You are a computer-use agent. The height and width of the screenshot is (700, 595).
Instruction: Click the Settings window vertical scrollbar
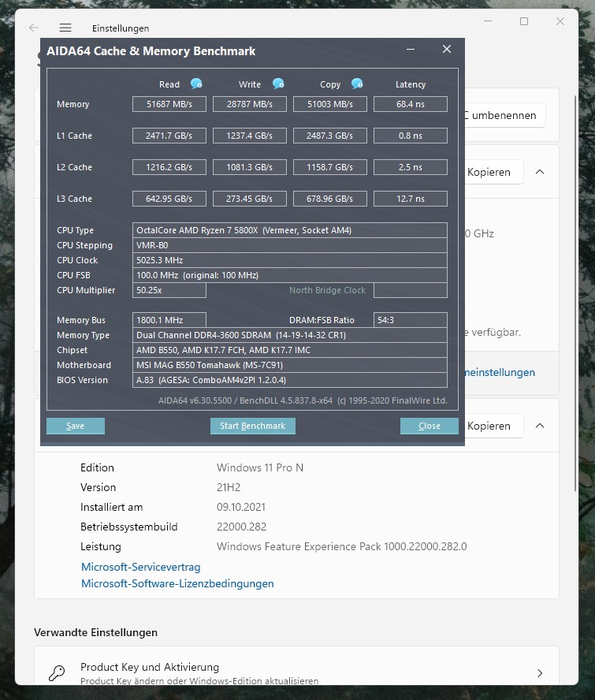point(575,293)
